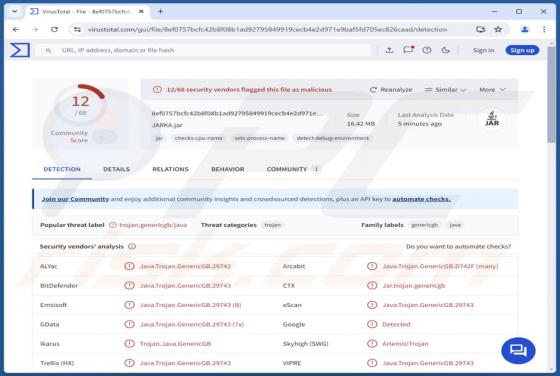Click the browser address bar URL
This screenshot has height=376, width=560.
coord(267,29)
